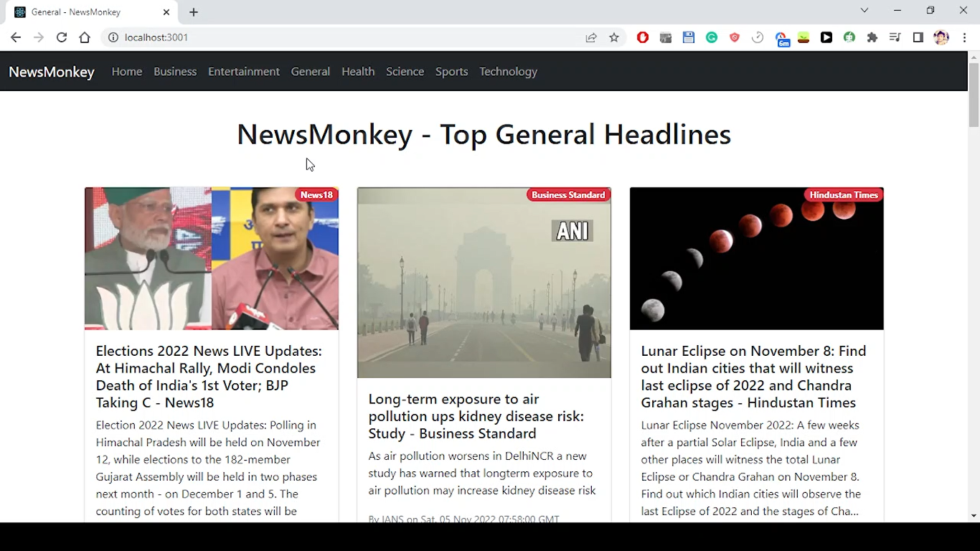Screen dimensions: 980x551
Task: Select the General - NewsMonkey browser tab
Action: (92, 12)
